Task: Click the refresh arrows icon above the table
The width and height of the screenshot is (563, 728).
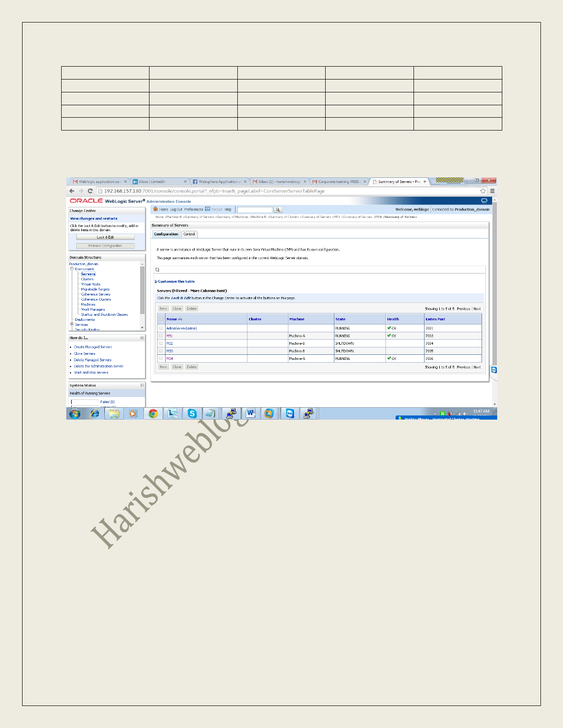Action: (157, 270)
